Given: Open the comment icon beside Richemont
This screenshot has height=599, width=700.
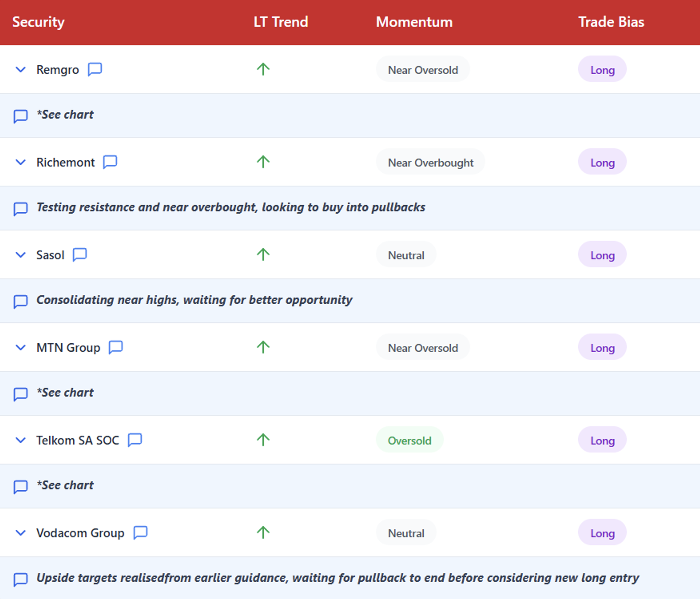Looking at the screenshot, I should [110, 162].
